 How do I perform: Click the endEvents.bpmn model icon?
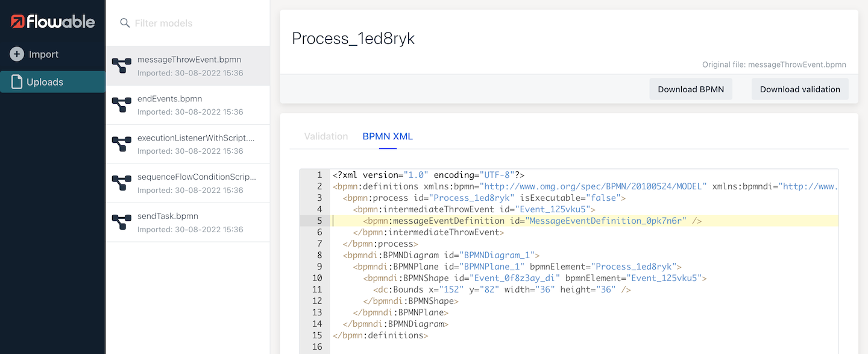(122, 105)
